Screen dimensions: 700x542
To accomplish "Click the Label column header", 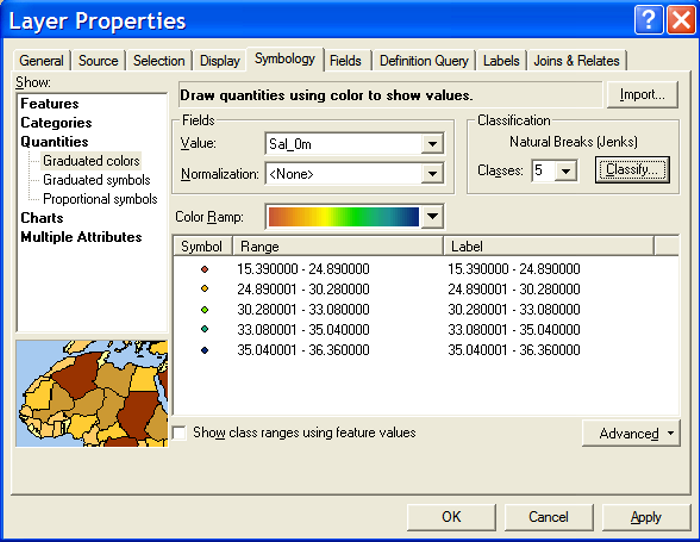I will coord(547,246).
